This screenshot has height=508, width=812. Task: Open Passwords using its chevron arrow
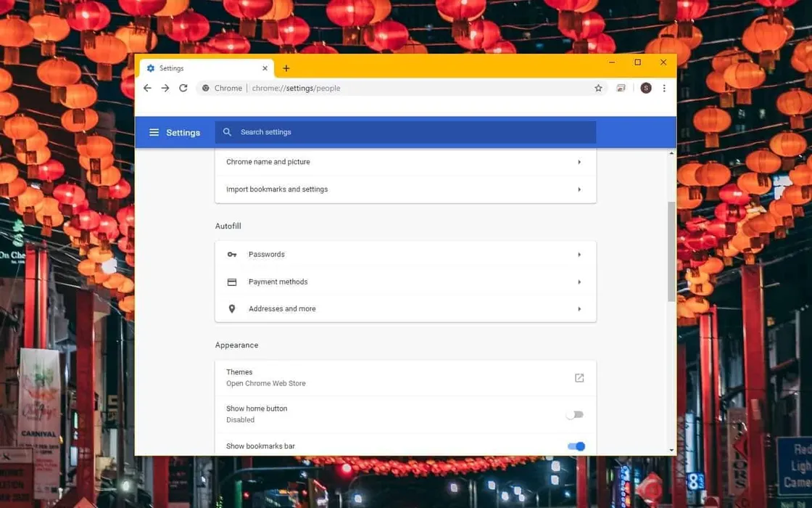point(579,255)
